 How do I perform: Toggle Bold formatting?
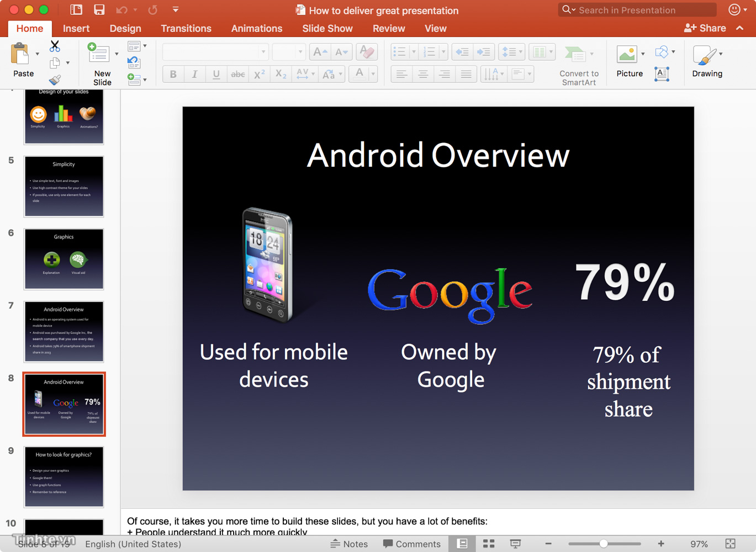[x=173, y=74]
